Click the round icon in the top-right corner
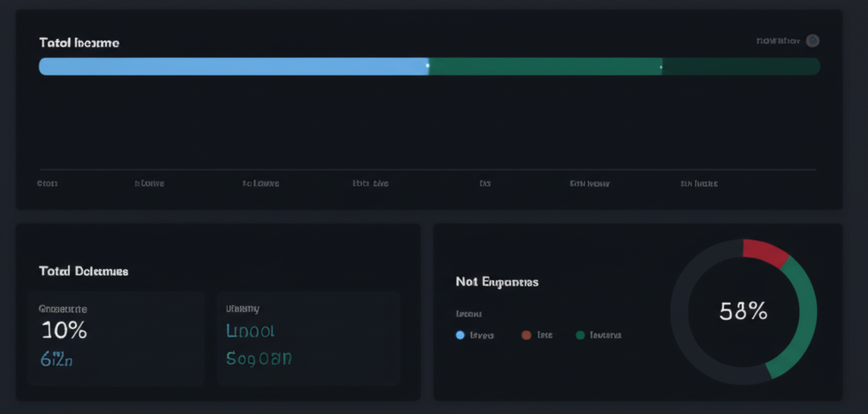This screenshot has height=414, width=868. point(812,41)
